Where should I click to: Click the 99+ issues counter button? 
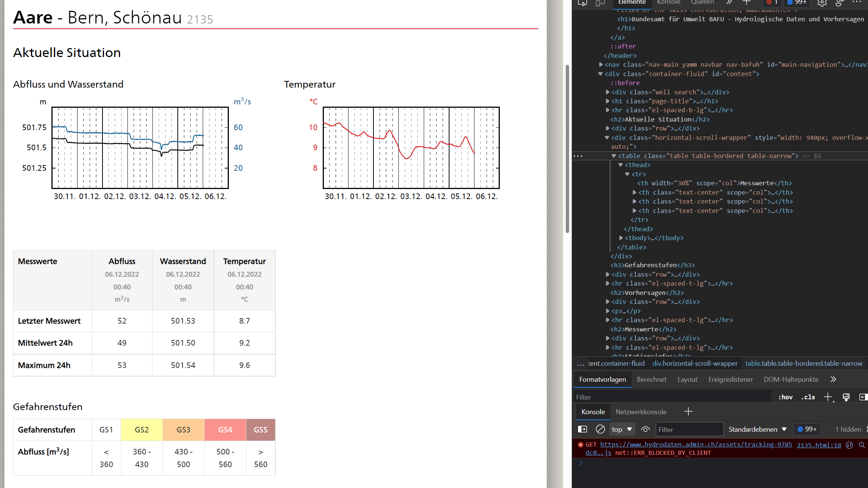[807, 429]
